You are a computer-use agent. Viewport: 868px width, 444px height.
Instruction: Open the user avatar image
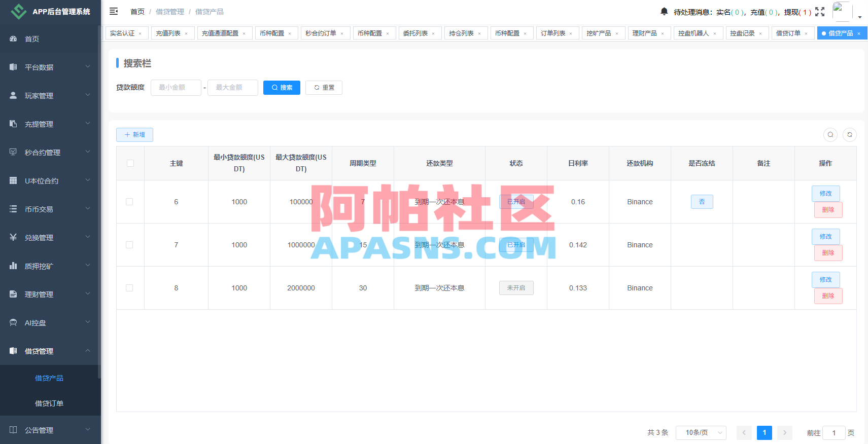coord(842,12)
